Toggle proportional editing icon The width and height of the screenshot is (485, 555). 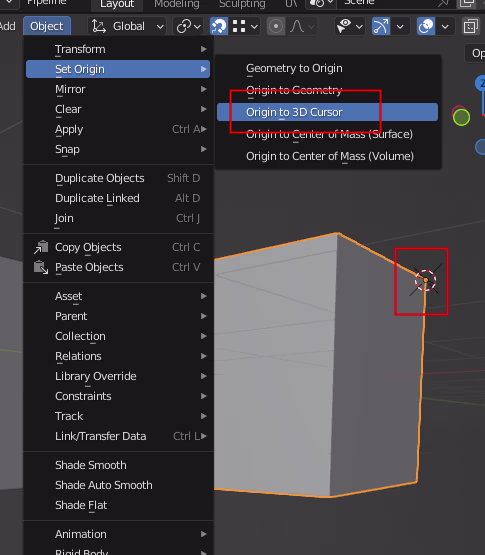[276, 26]
